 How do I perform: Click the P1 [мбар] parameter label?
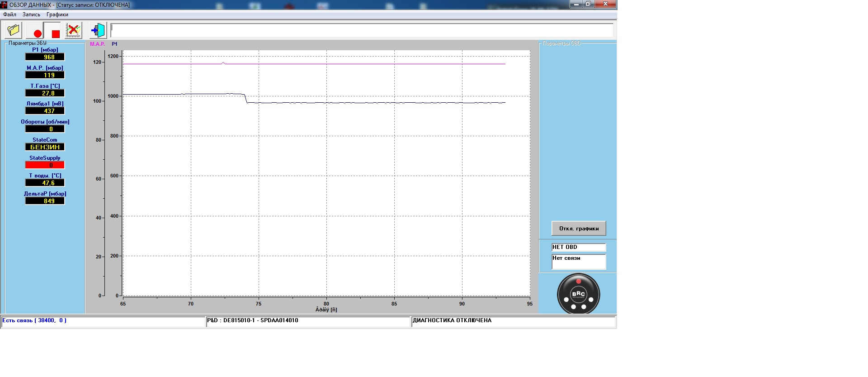point(45,50)
